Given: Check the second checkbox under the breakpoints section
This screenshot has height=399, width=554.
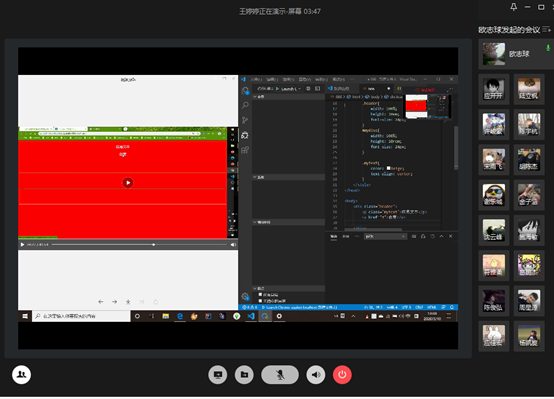Looking at the screenshot, I should pos(260,301).
